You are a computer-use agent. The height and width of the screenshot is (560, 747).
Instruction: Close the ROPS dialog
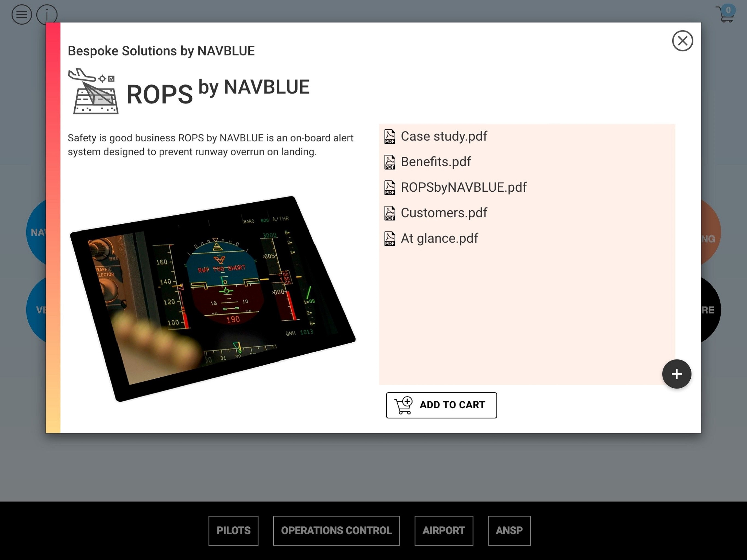tap(682, 41)
